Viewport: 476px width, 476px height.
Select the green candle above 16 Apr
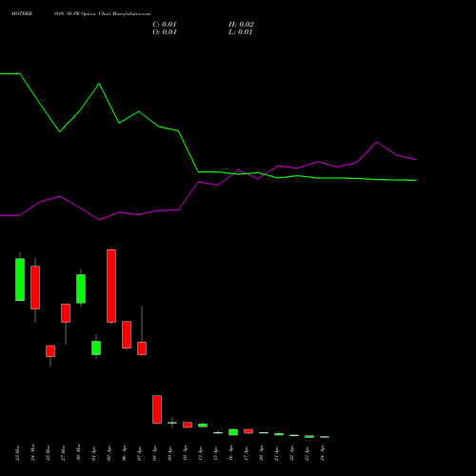[233, 432]
